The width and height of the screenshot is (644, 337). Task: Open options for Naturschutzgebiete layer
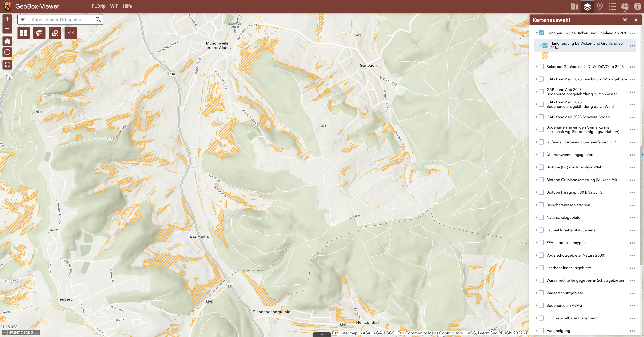(x=632, y=218)
